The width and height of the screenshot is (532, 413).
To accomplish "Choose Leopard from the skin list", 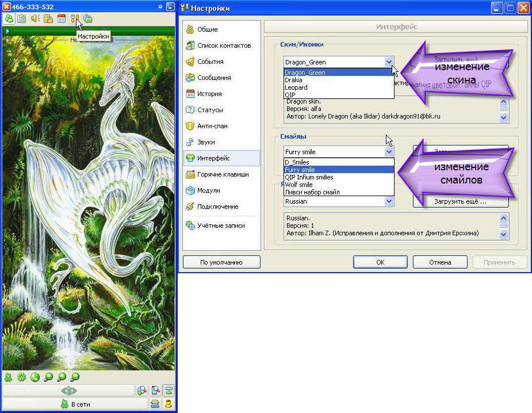I will [x=296, y=87].
